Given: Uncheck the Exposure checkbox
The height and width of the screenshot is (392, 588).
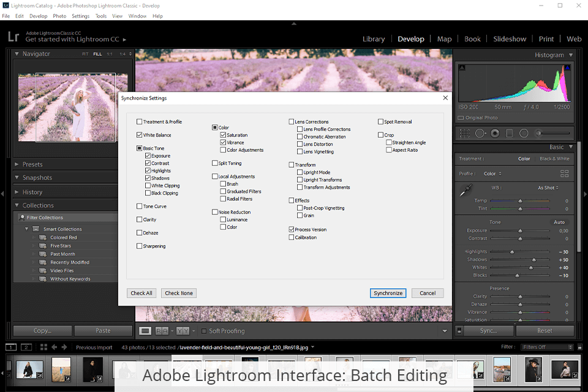Looking at the screenshot, I should pyautogui.click(x=148, y=156).
